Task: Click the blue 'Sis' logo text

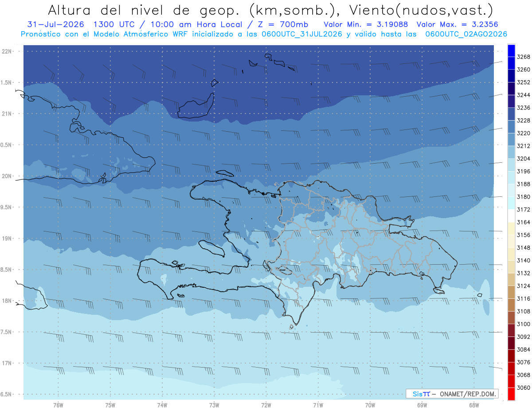Action: pyautogui.click(x=418, y=394)
